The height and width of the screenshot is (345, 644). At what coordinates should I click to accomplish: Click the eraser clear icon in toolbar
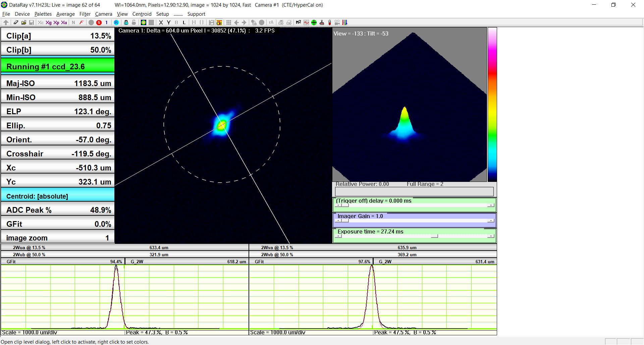[x=16, y=22]
